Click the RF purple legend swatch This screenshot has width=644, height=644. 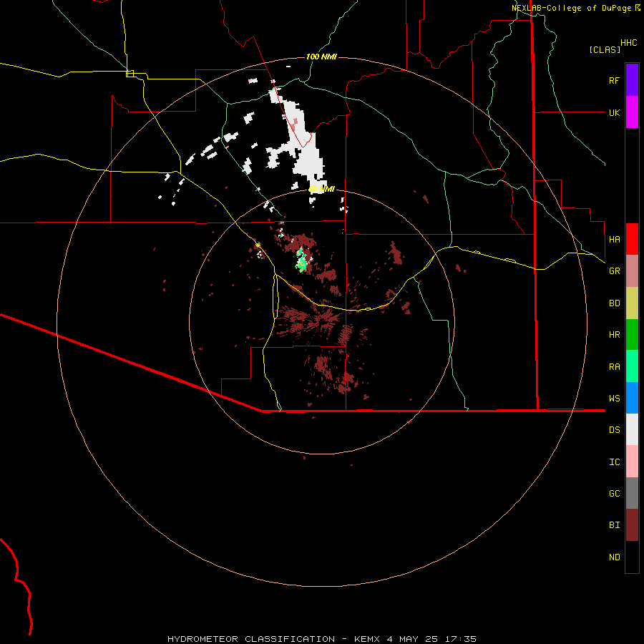coord(632,80)
